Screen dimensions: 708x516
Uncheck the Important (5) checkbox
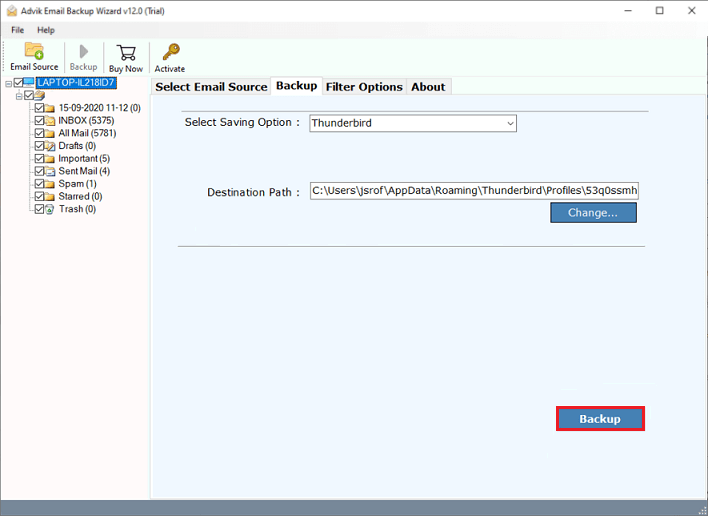pyautogui.click(x=39, y=158)
